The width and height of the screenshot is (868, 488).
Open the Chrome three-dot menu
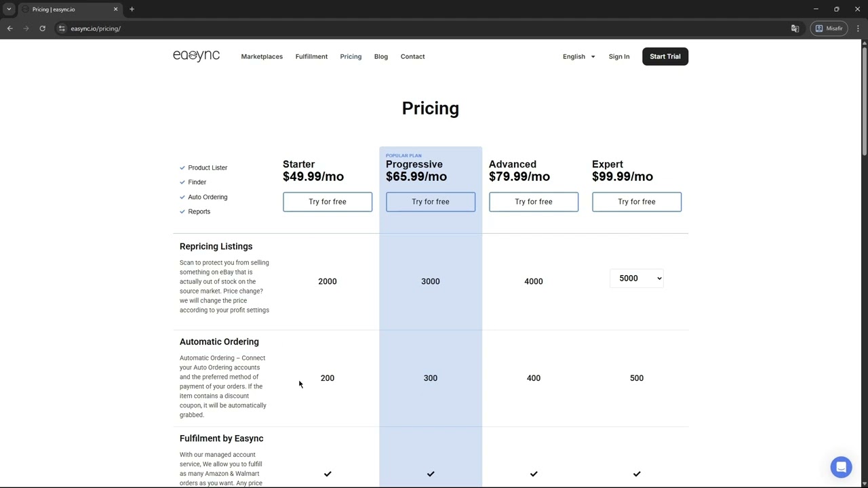coord(858,28)
